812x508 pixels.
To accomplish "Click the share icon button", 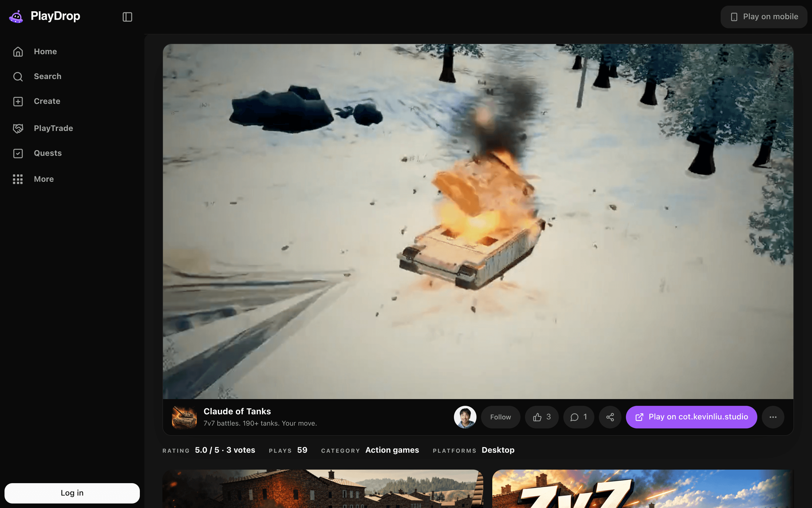I will click(x=610, y=417).
